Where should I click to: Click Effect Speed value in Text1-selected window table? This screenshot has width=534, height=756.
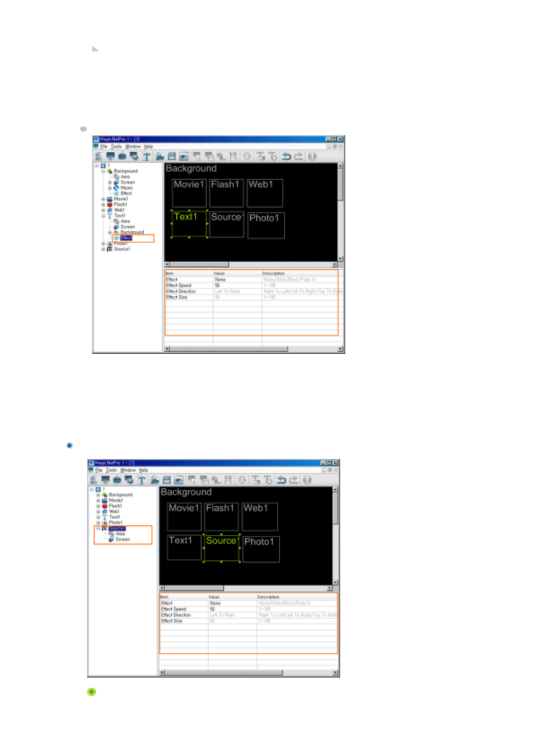point(218,286)
